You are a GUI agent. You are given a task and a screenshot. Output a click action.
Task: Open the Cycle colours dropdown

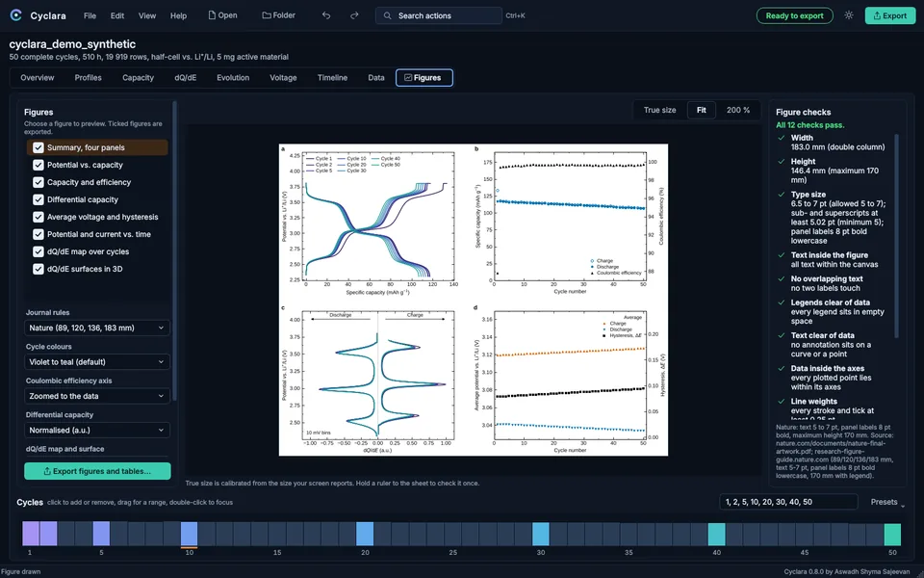[97, 362]
